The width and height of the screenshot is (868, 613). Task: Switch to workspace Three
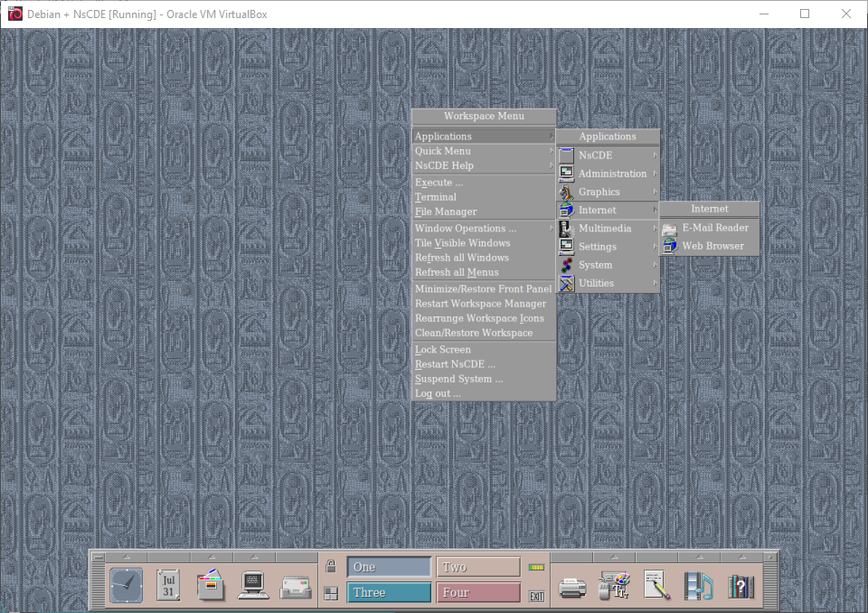click(x=389, y=592)
